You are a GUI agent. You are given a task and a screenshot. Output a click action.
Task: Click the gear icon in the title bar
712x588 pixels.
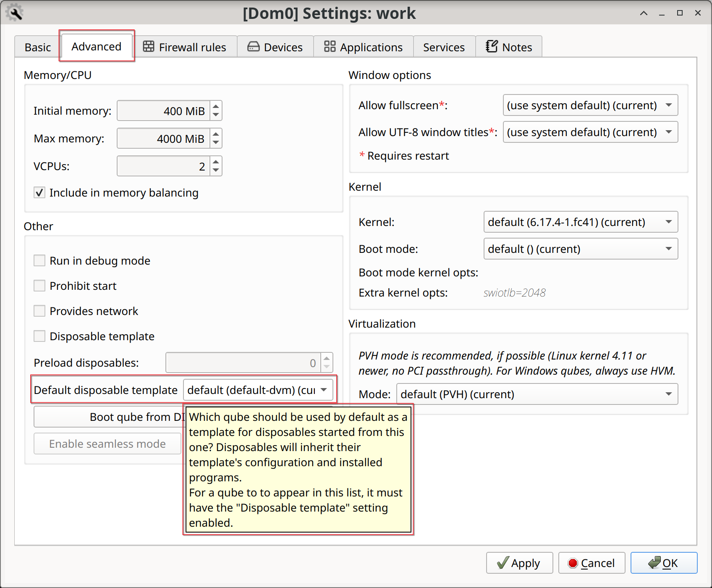coord(14,13)
